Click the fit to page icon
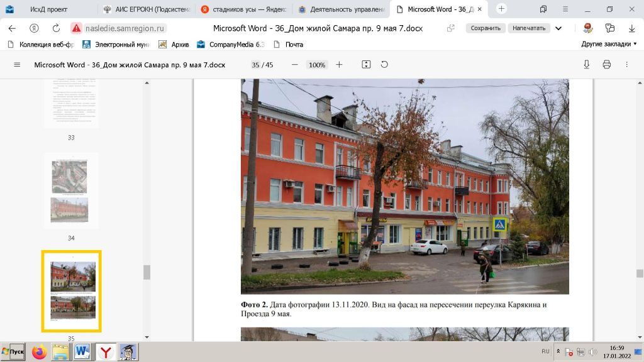The width and height of the screenshot is (644, 362). 366,65
